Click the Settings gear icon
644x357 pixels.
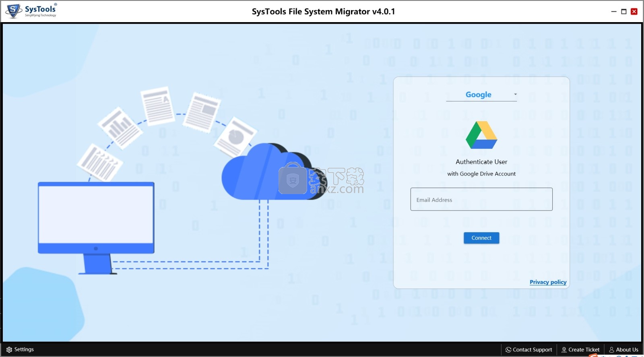tap(9, 350)
